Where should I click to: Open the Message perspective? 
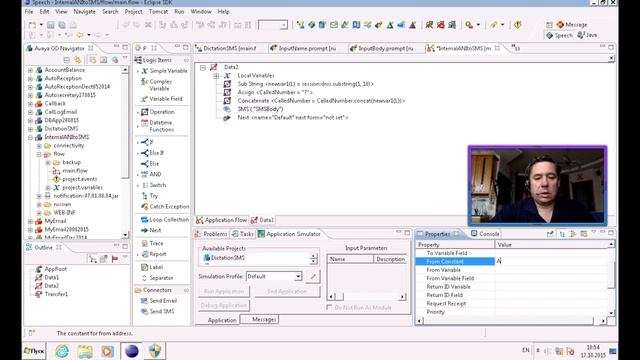(572, 24)
